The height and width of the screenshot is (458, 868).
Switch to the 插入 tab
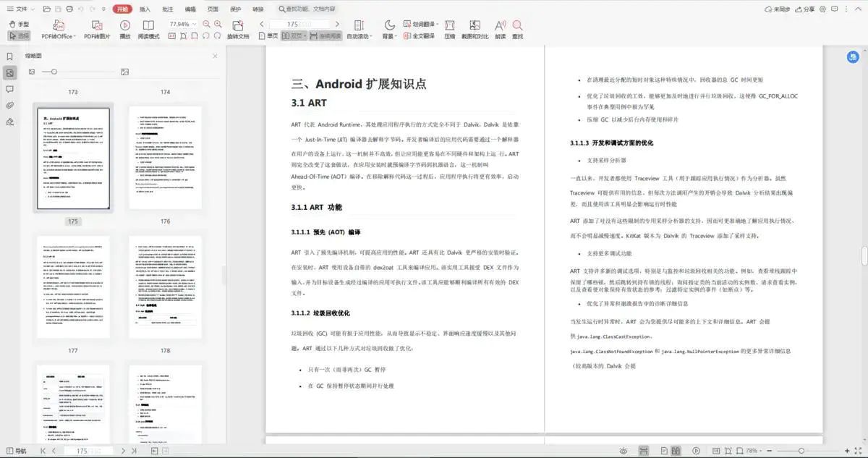click(x=145, y=9)
